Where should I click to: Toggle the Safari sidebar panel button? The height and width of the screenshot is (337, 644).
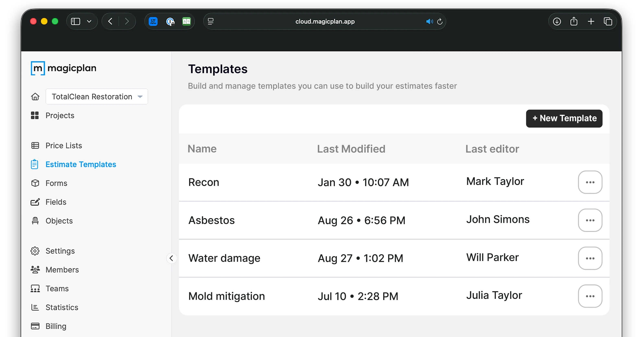[x=75, y=22]
